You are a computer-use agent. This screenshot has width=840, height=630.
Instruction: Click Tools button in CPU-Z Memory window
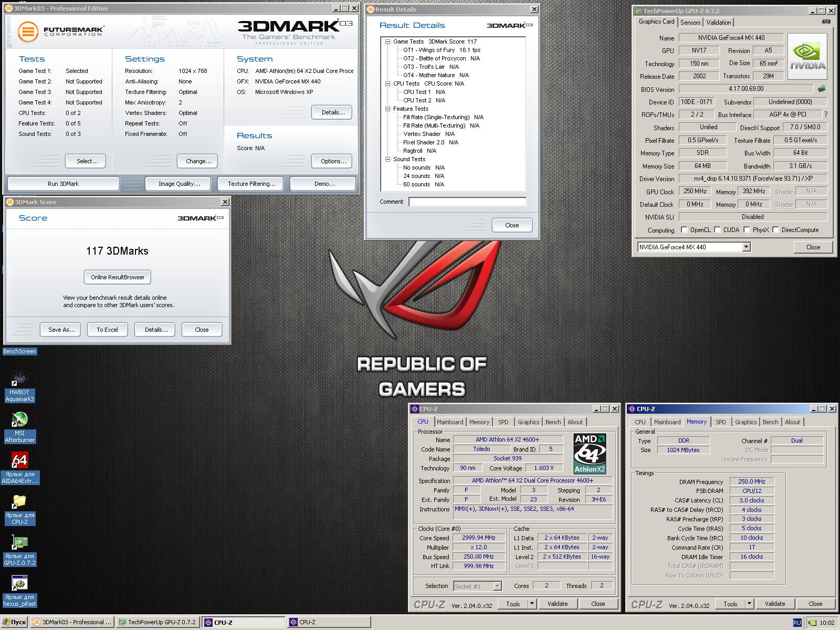[x=730, y=604]
